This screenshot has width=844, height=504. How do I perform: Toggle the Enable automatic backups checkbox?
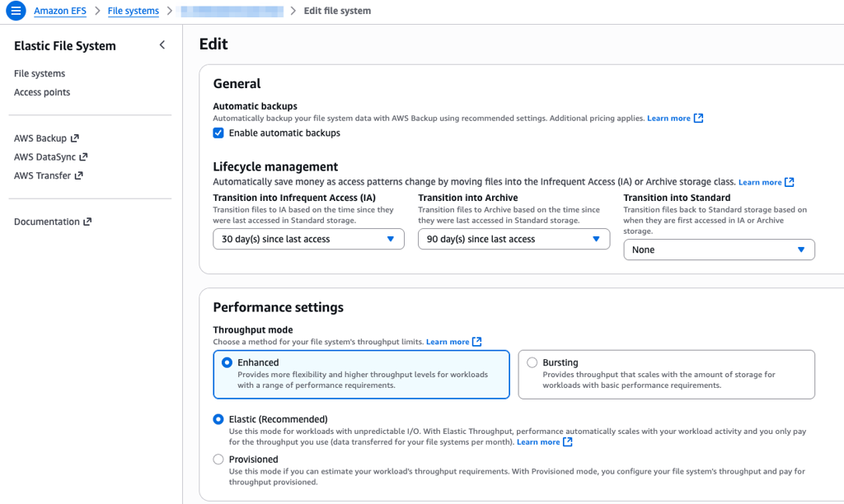tap(218, 133)
